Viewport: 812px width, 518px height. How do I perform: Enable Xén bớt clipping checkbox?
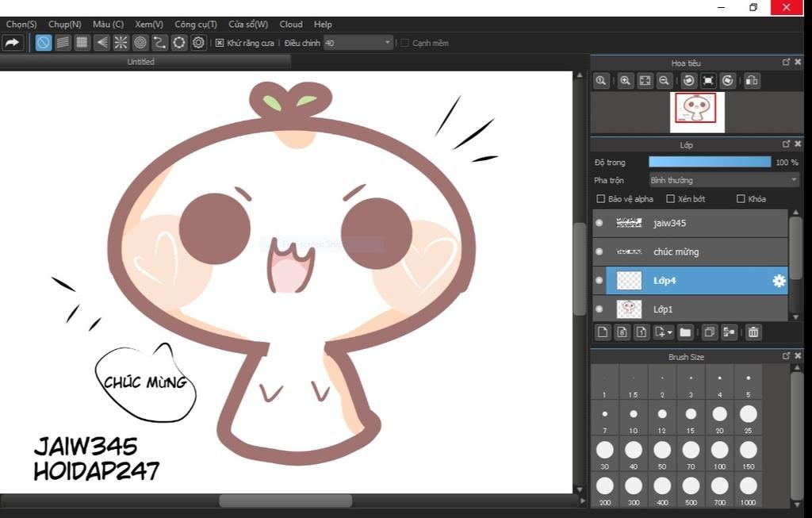[x=671, y=199]
